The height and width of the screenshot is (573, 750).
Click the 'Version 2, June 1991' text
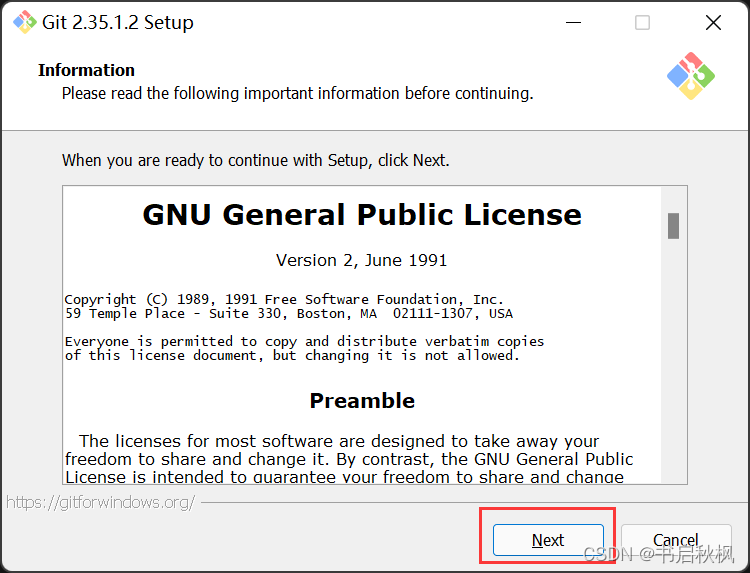(x=362, y=260)
